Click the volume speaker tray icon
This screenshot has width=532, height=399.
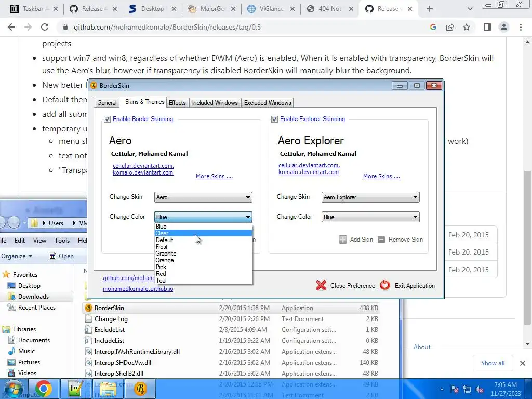click(480, 389)
